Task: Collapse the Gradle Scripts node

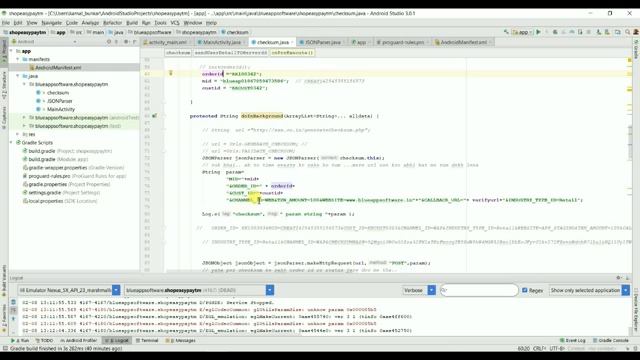Action: click(x=11, y=142)
